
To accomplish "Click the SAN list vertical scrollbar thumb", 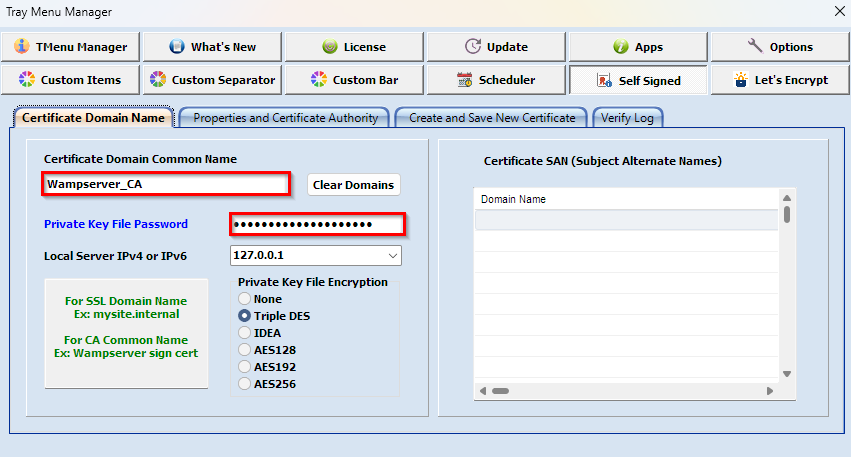I will [x=787, y=215].
